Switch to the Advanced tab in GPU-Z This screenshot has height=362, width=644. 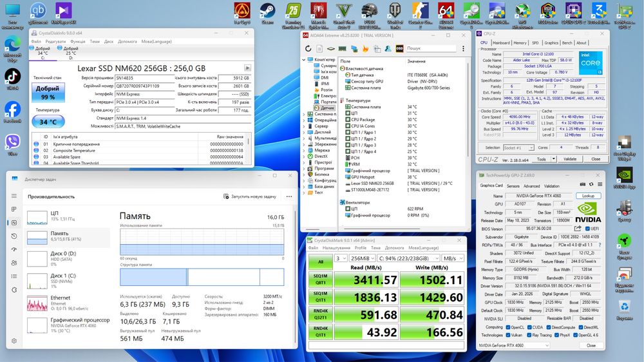click(531, 186)
